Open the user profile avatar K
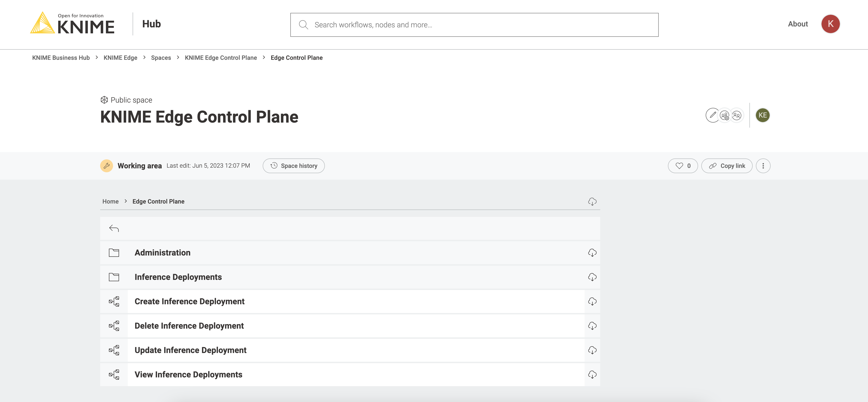The height and width of the screenshot is (402, 868). tap(830, 24)
